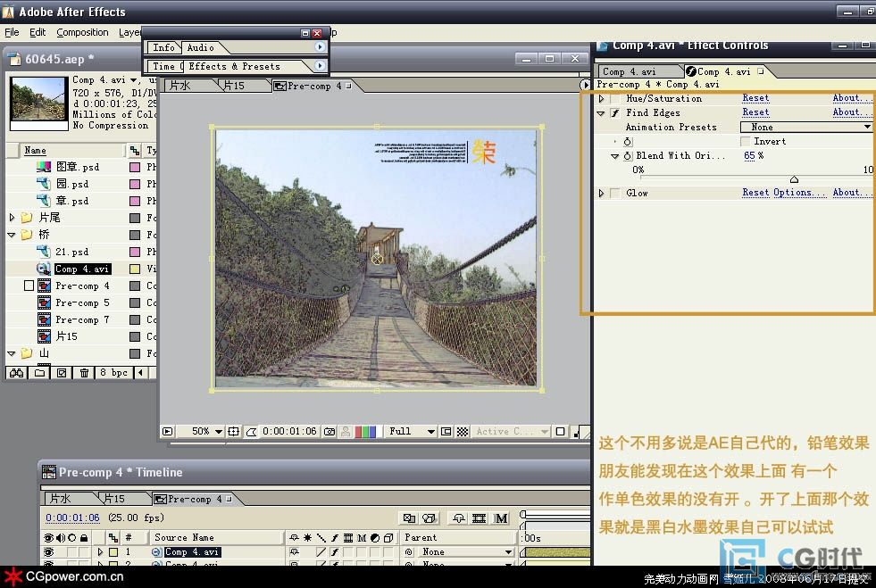The image size is (876, 588).
Task: Toggle the Draft 3D button in timeline
Action: (x=429, y=518)
